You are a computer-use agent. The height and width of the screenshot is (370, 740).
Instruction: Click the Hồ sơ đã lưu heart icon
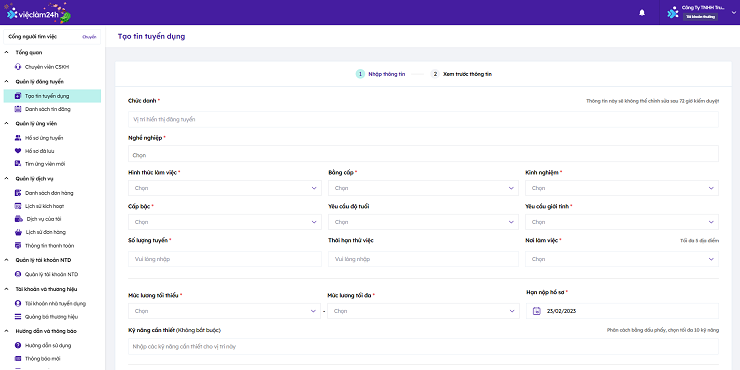[x=18, y=151]
